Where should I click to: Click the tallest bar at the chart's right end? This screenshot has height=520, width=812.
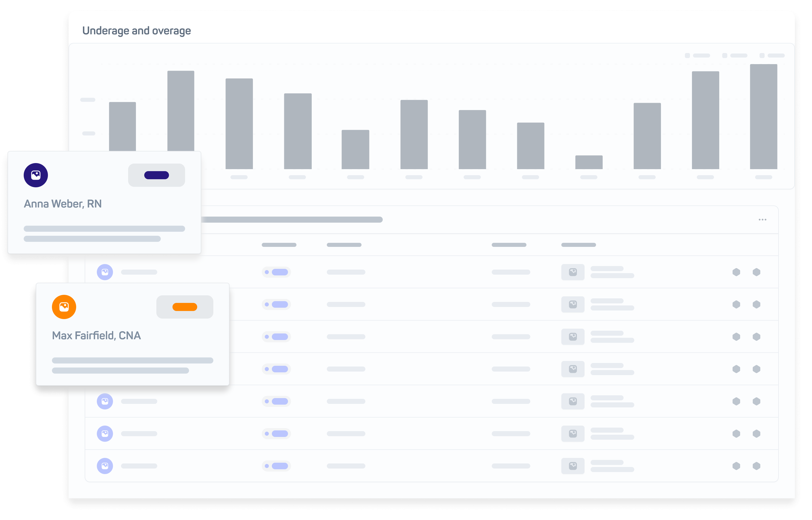click(763, 116)
